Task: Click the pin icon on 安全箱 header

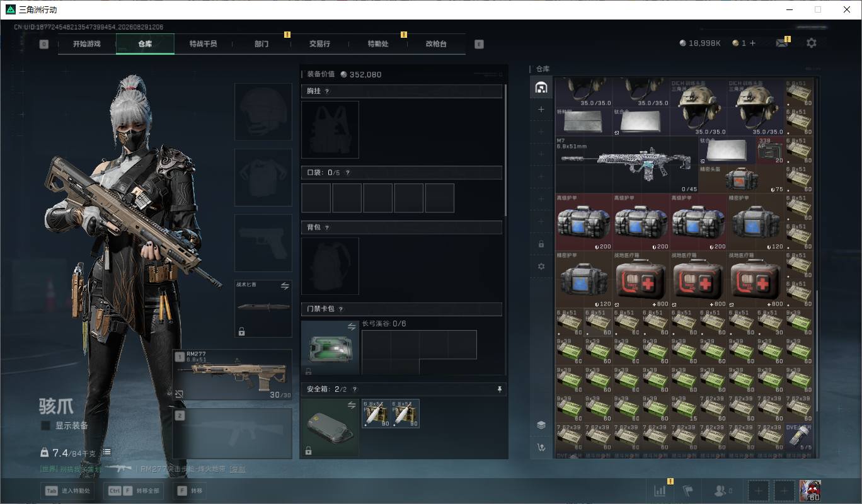Action: [500, 389]
